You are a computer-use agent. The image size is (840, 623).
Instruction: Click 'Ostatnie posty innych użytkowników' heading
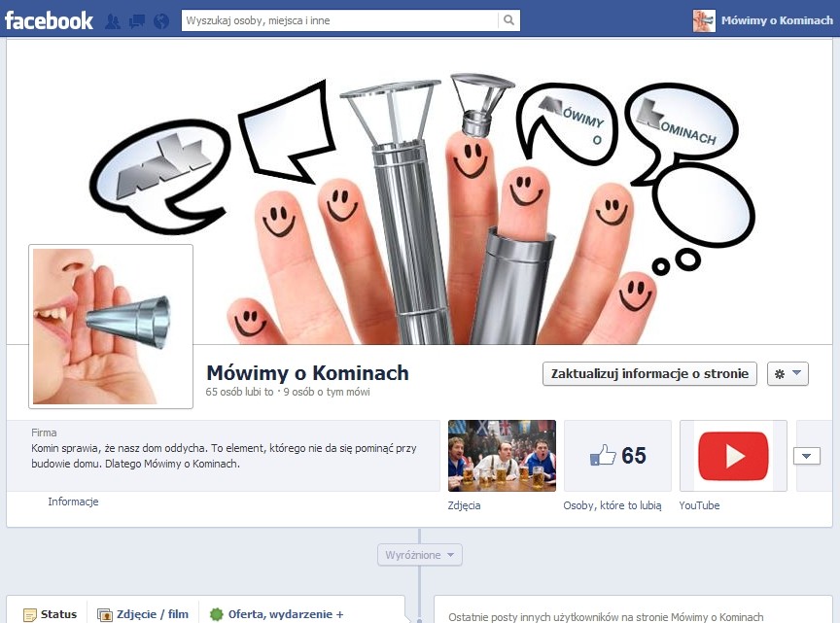(606, 617)
